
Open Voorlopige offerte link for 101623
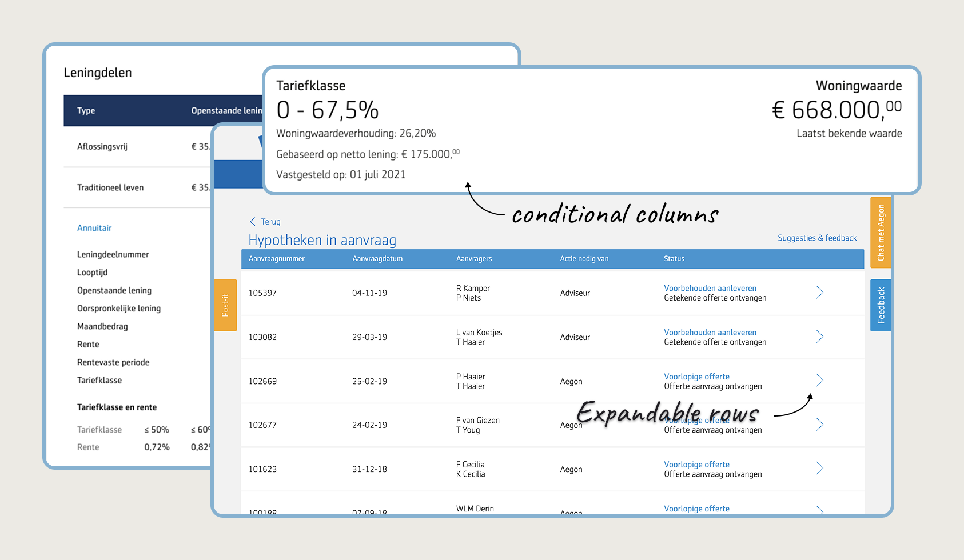tap(696, 465)
